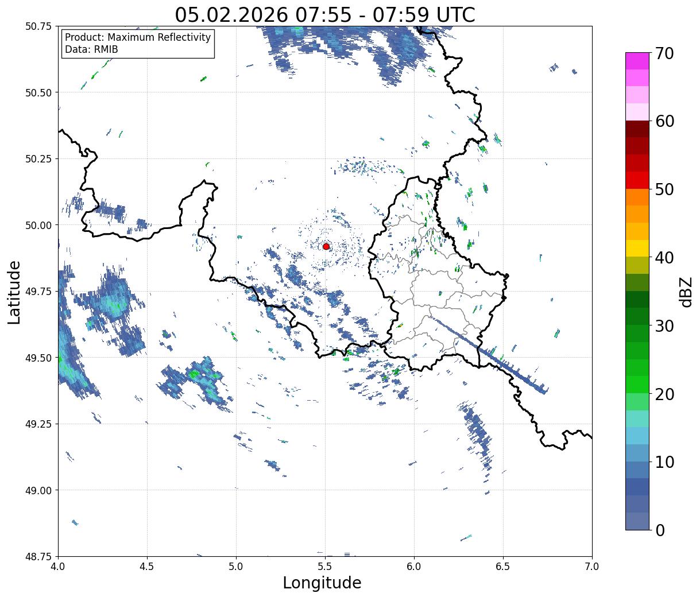The height and width of the screenshot is (597, 700).
Task: Pick the bottom slate-blue segment at 0
Action: pyautogui.click(x=637, y=521)
